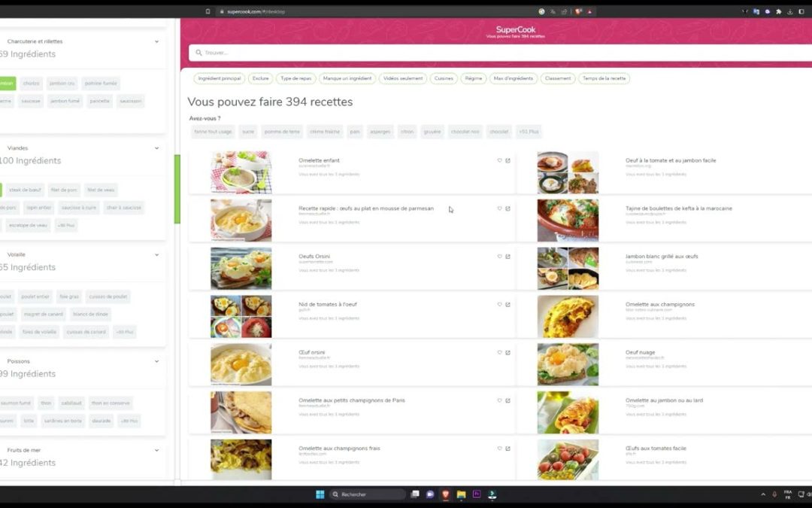Image resolution: width=812 pixels, height=508 pixels.
Task: Toggle poitrine fumée ingredient
Action: 101,84
